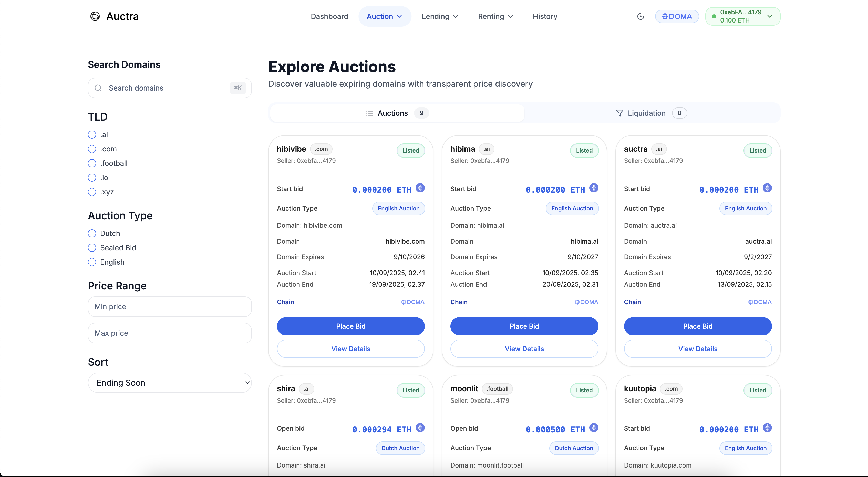Select the Dutch auction type filter
The image size is (868, 477).
[x=92, y=233]
